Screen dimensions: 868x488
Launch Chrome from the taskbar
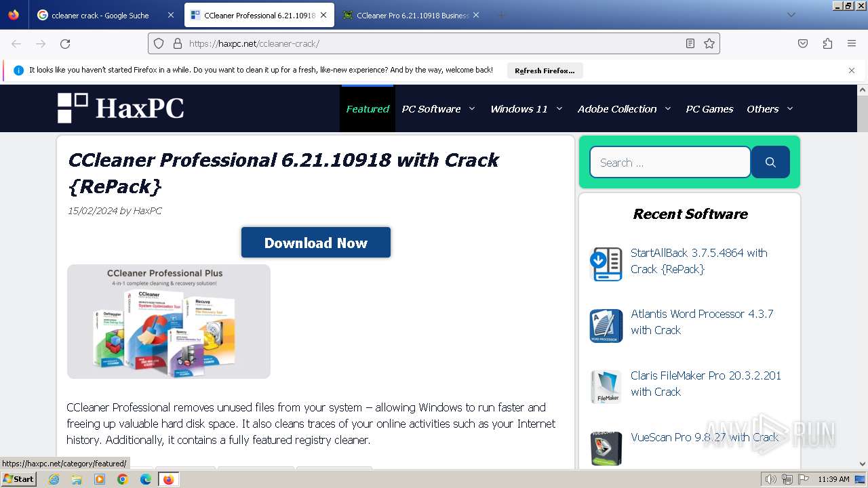pyautogui.click(x=123, y=479)
